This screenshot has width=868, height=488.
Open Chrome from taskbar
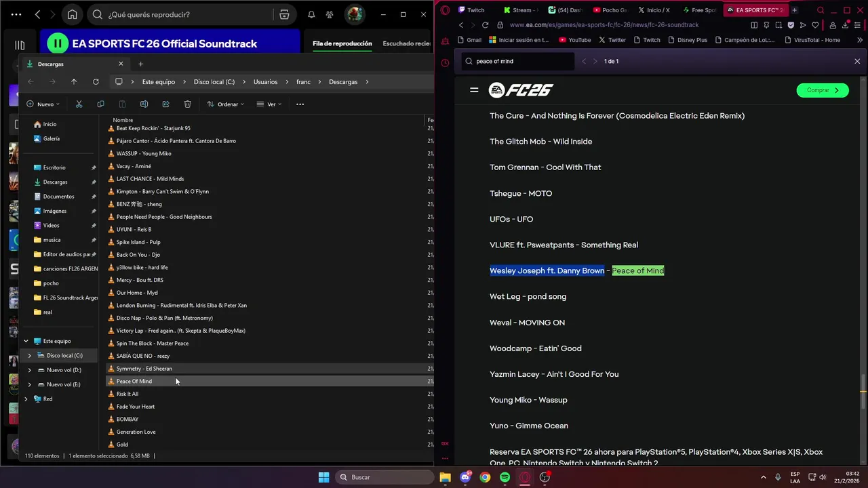(x=485, y=477)
